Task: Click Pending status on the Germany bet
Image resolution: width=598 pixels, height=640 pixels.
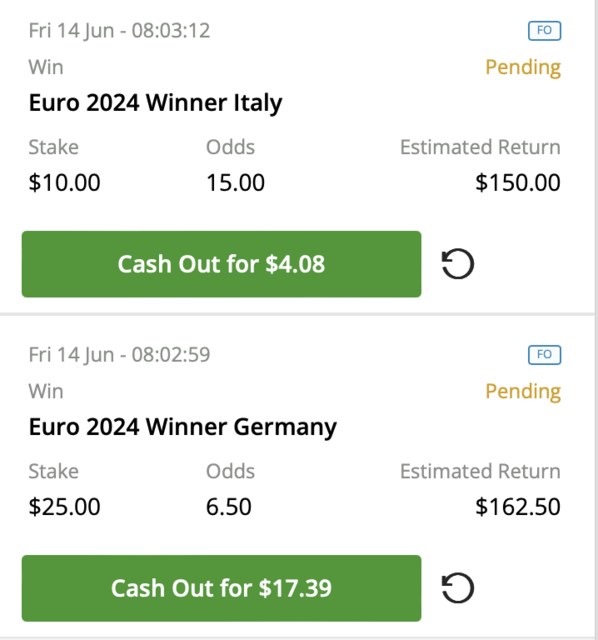Action: click(x=523, y=391)
